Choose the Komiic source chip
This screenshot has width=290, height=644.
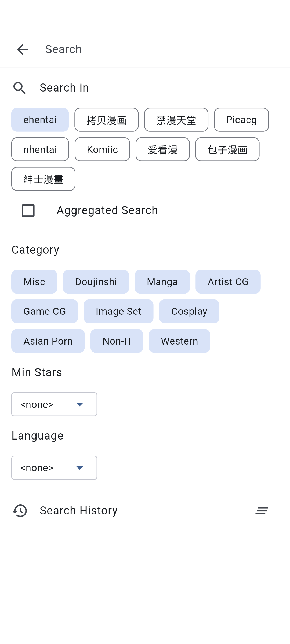tap(102, 149)
